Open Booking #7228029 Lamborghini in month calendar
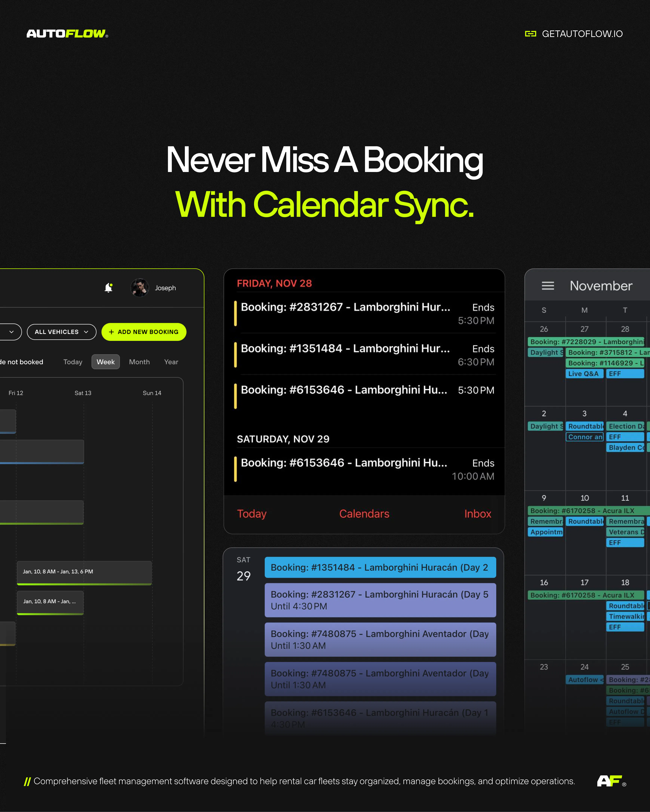The width and height of the screenshot is (650, 812). point(586,342)
